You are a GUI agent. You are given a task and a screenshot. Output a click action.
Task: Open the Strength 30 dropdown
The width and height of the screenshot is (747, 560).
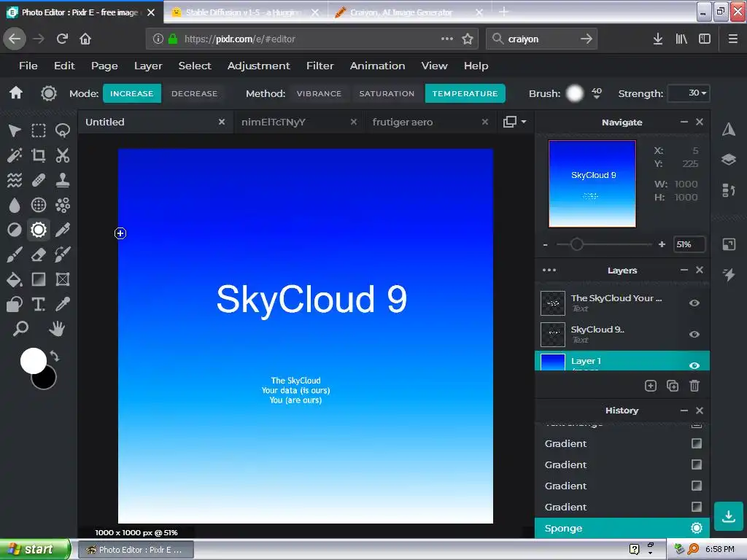tap(689, 93)
